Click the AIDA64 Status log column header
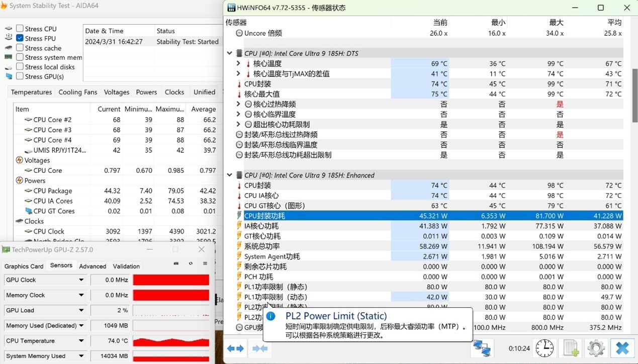638x364 pixels. pos(188,31)
